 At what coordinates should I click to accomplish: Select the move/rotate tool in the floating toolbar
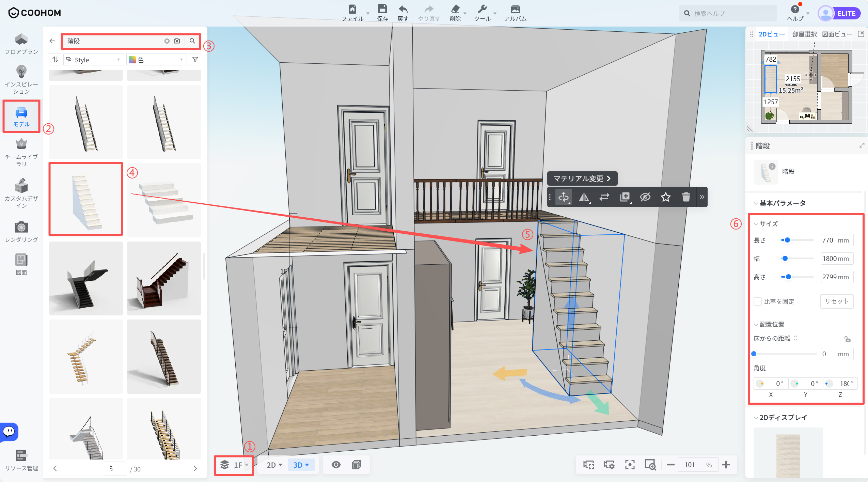564,197
